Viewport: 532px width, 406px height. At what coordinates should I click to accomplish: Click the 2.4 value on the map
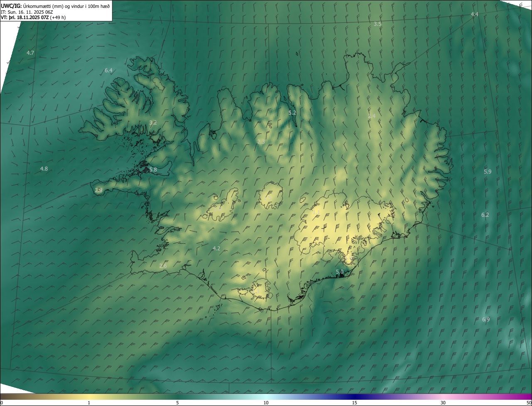pyautogui.click(x=372, y=116)
